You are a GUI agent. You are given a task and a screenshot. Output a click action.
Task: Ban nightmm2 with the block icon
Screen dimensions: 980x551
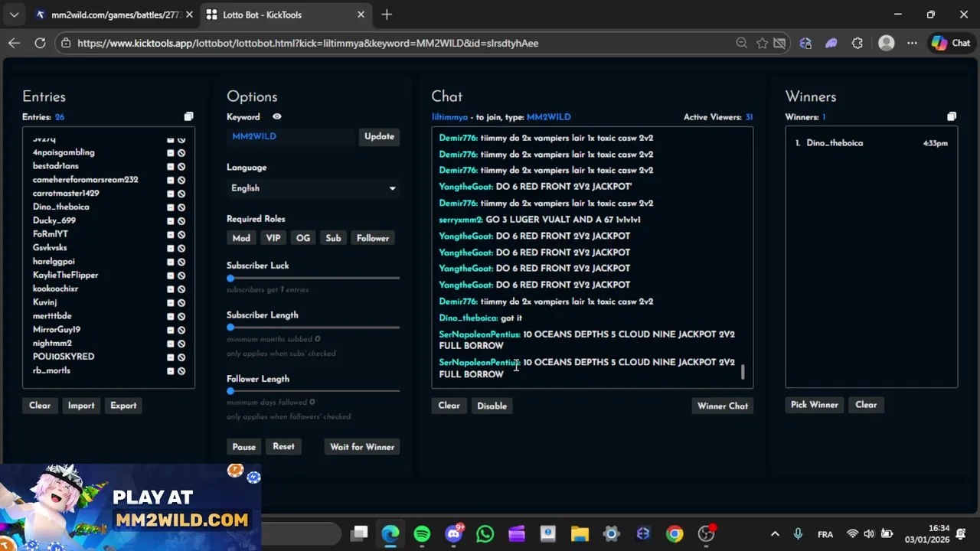pos(181,344)
